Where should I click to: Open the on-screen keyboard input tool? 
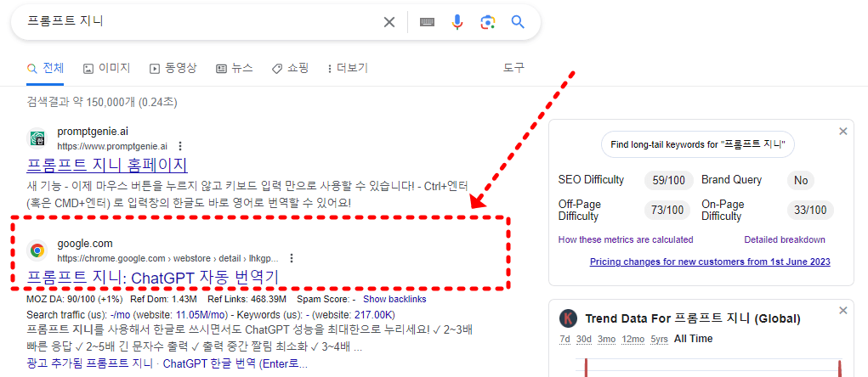click(x=427, y=22)
